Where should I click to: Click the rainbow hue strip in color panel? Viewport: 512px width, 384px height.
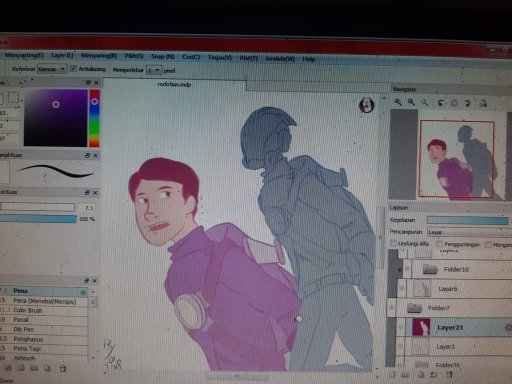point(94,118)
